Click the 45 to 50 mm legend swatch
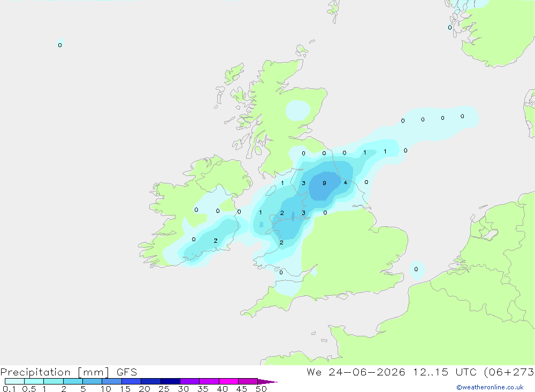Viewport: 535px width, 392px height. coord(248,381)
